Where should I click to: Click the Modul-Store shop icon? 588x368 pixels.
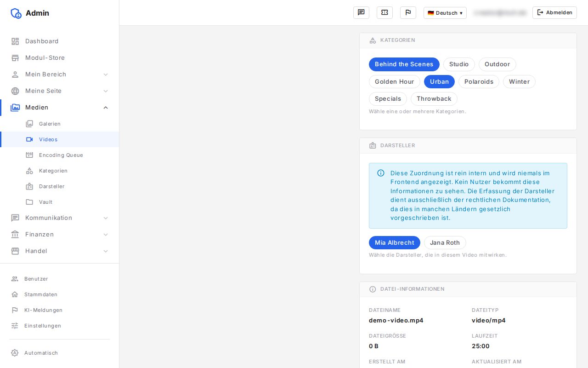tap(15, 58)
